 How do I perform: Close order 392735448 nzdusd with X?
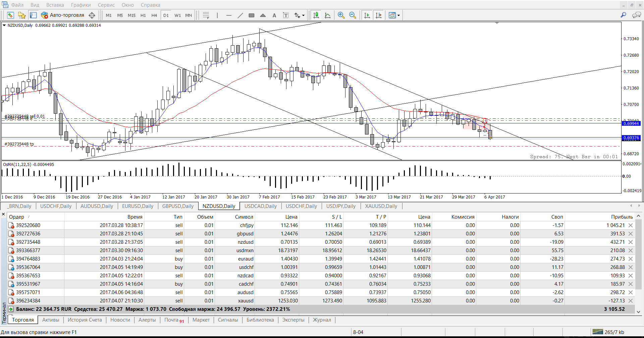pyautogui.click(x=631, y=242)
